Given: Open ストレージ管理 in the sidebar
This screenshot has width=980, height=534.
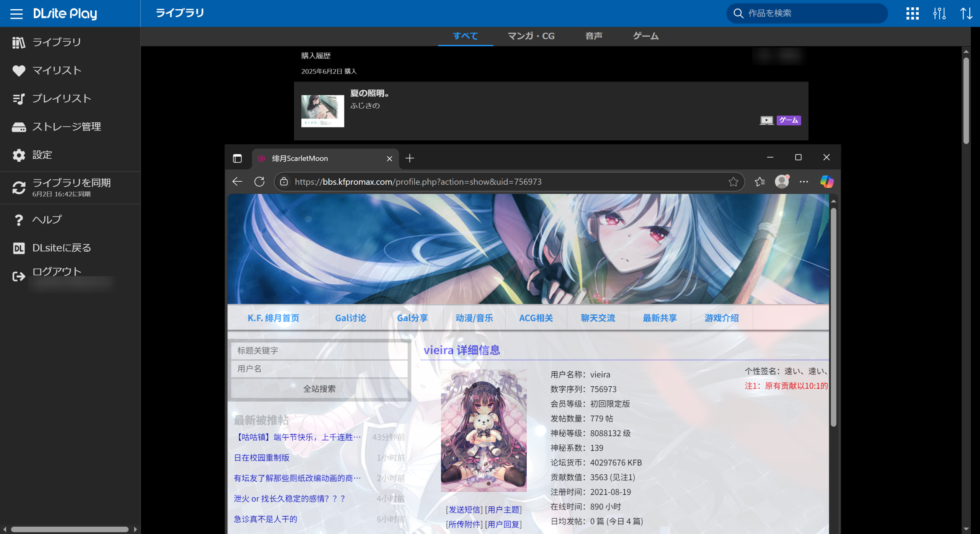Looking at the screenshot, I should 66,127.
